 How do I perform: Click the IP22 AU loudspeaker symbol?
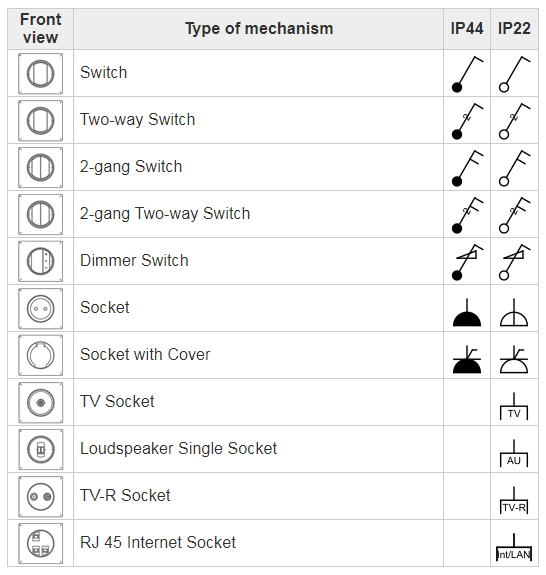(x=514, y=453)
